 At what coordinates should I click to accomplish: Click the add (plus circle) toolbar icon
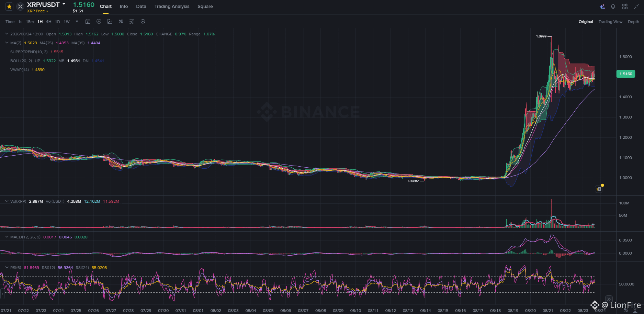(99, 21)
